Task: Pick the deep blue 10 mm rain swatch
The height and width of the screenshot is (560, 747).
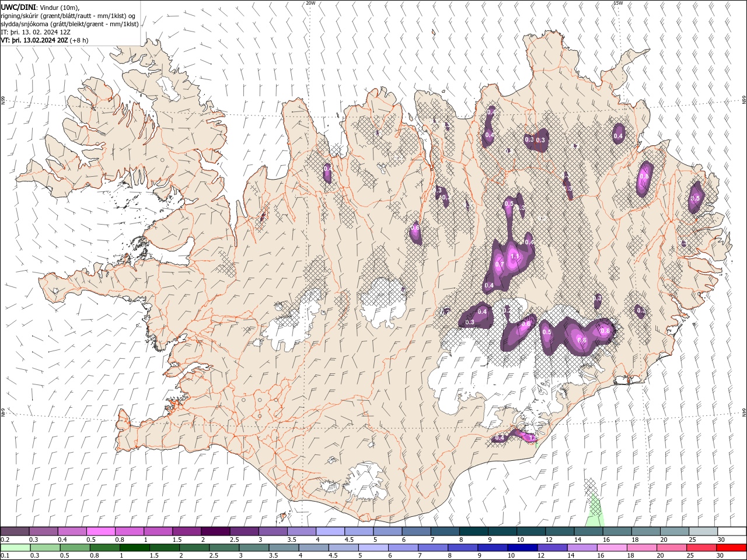Action: tap(521, 548)
